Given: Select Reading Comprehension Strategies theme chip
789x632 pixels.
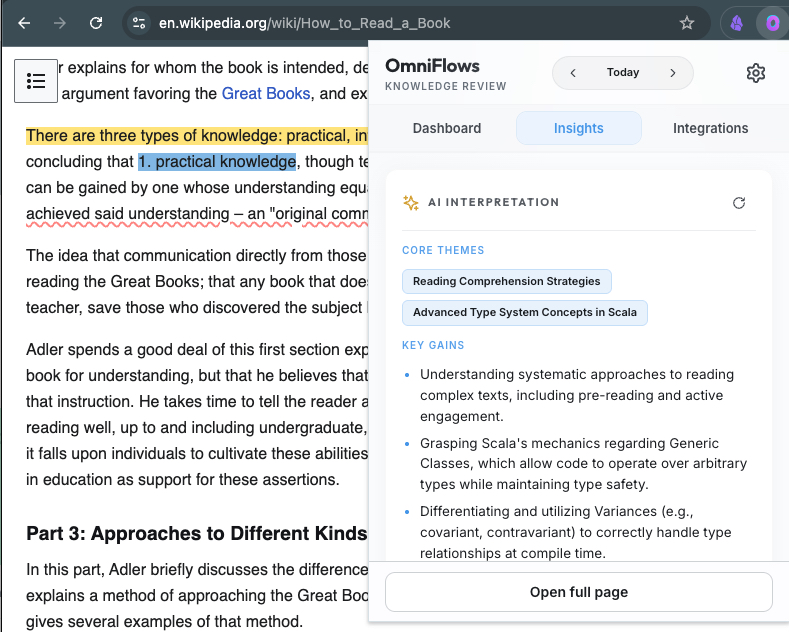Looking at the screenshot, I should coord(507,281).
